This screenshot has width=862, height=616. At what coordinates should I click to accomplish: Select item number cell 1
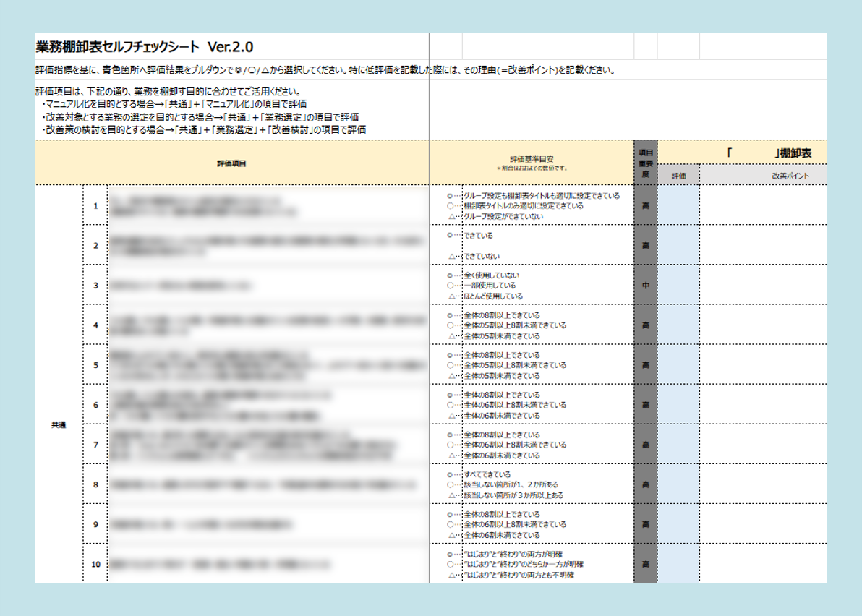[x=95, y=205]
